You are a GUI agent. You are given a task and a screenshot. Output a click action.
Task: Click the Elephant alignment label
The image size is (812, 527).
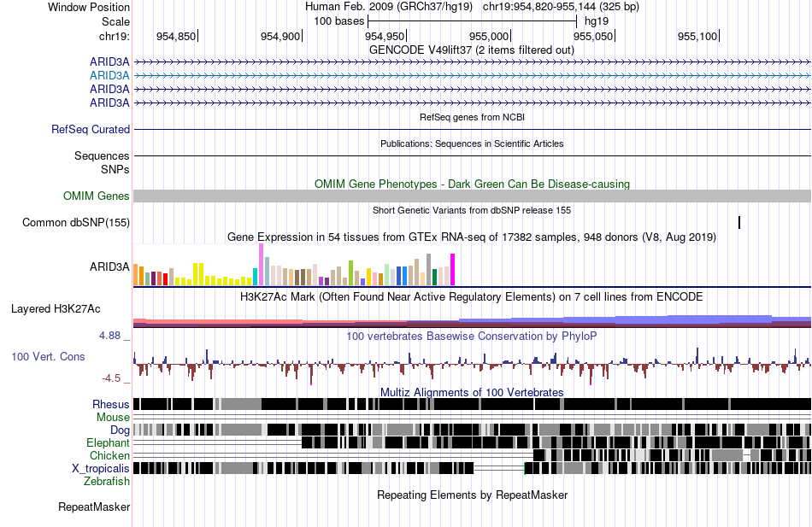click(108, 443)
